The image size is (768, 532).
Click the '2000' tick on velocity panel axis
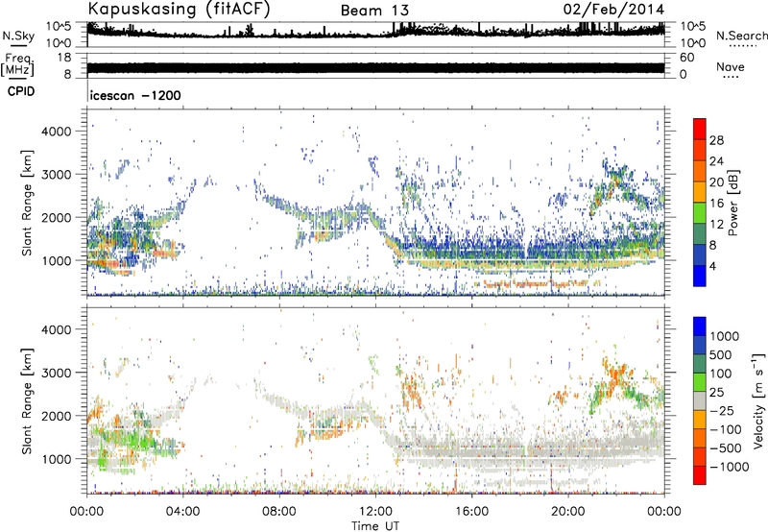[57, 416]
